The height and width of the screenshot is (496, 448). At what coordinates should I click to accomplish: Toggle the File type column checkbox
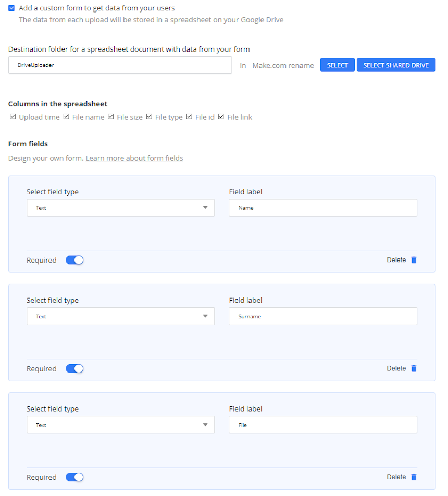click(x=149, y=117)
